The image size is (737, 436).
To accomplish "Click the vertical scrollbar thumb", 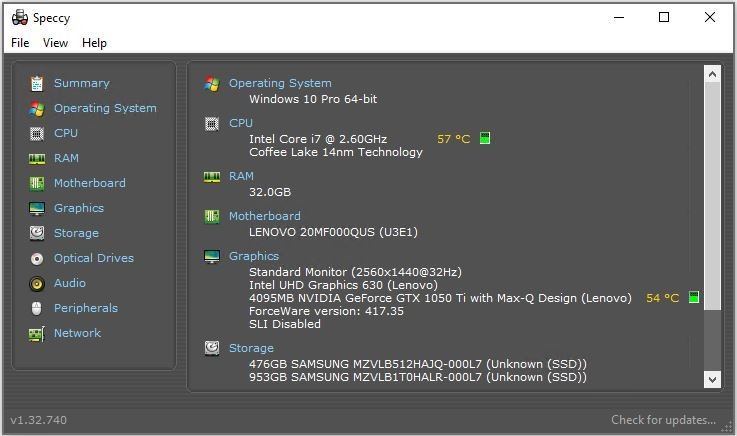I will coord(712,196).
